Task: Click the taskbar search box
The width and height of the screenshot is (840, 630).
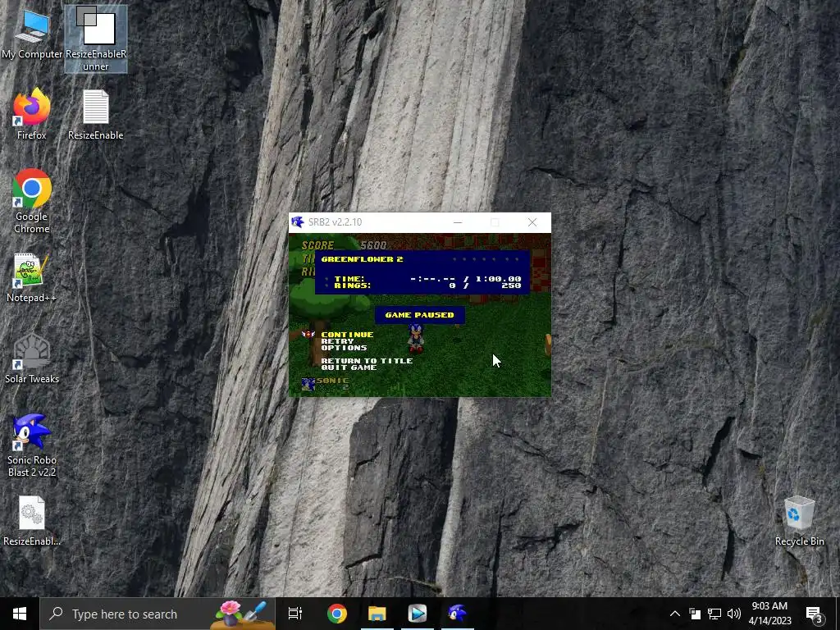Action: coord(158,614)
